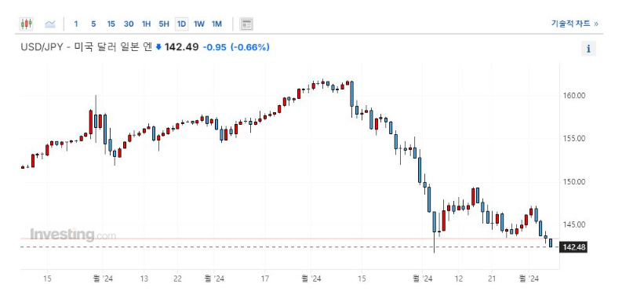
Task: Click the 22 date label on time axis
Action: pyautogui.click(x=177, y=279)
